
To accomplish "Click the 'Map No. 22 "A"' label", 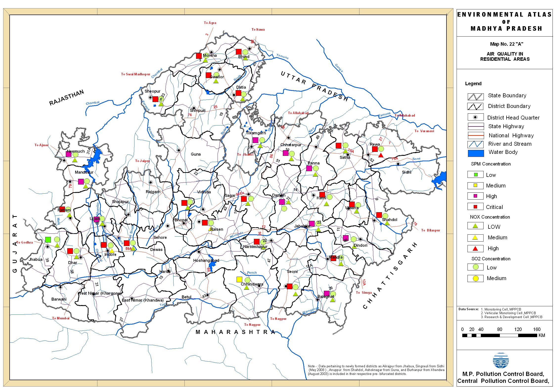I will [507, 44].
